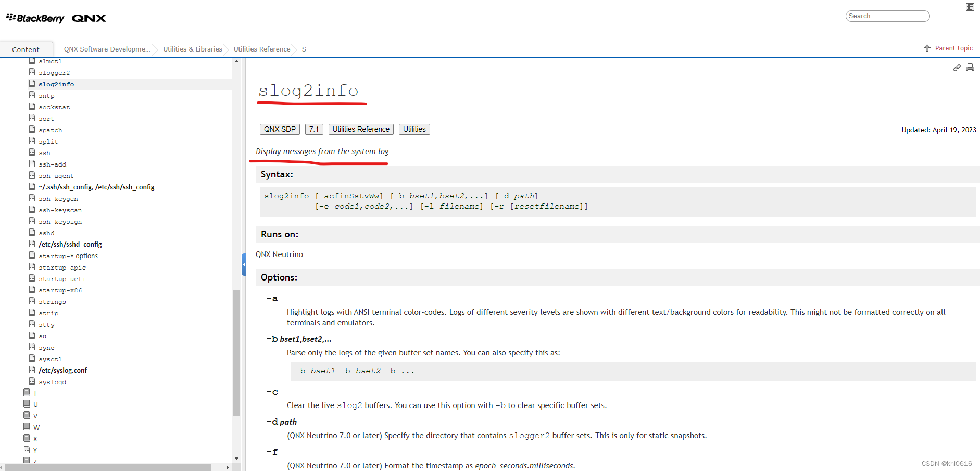Click the BlackBerry QNX logo

click(56, 18)
